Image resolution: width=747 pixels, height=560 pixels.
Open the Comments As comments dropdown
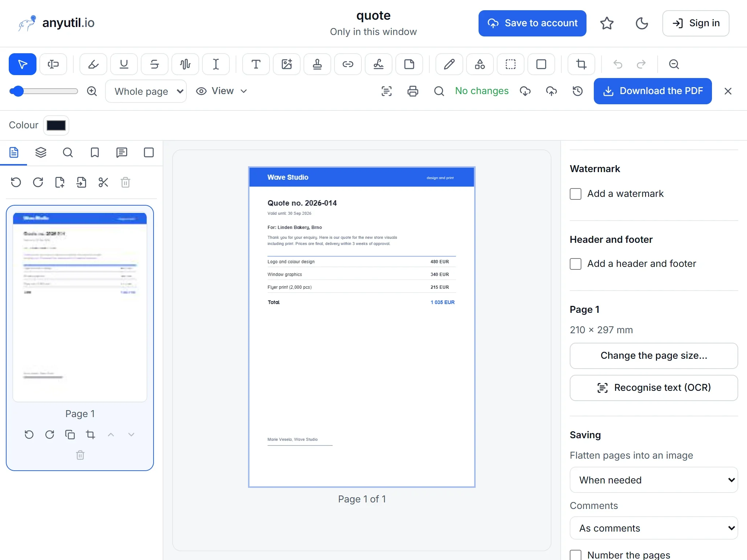654,528
